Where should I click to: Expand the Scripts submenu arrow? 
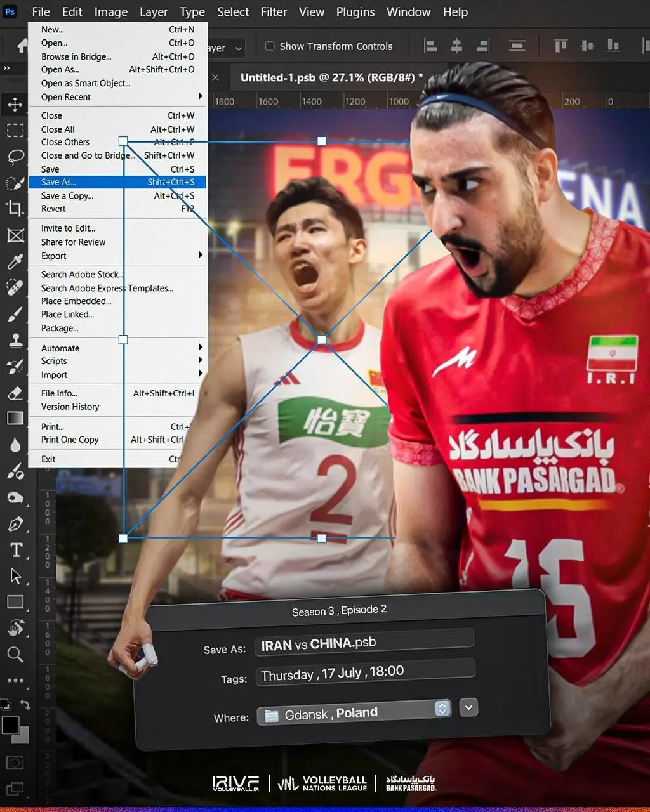tap(201, 360)
